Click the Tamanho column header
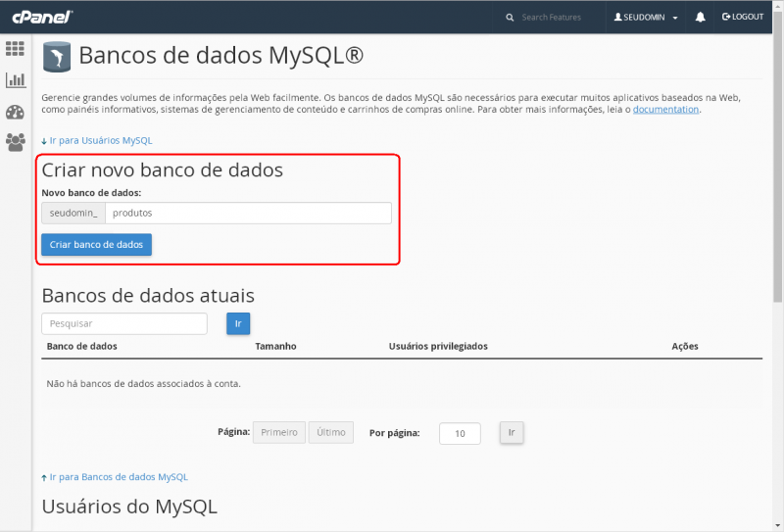Screen dimensions: 784x532 275,346
